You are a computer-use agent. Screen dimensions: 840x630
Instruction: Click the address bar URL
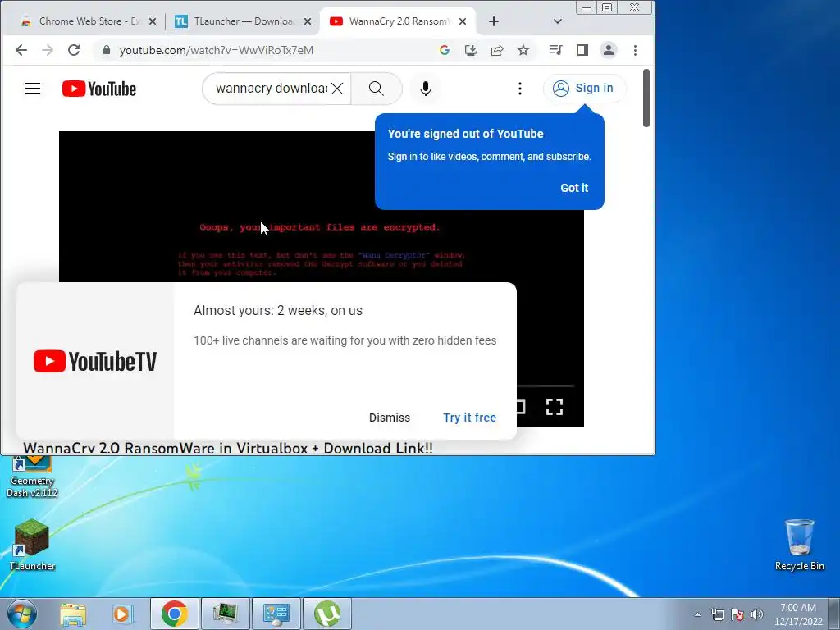(217, 50)
